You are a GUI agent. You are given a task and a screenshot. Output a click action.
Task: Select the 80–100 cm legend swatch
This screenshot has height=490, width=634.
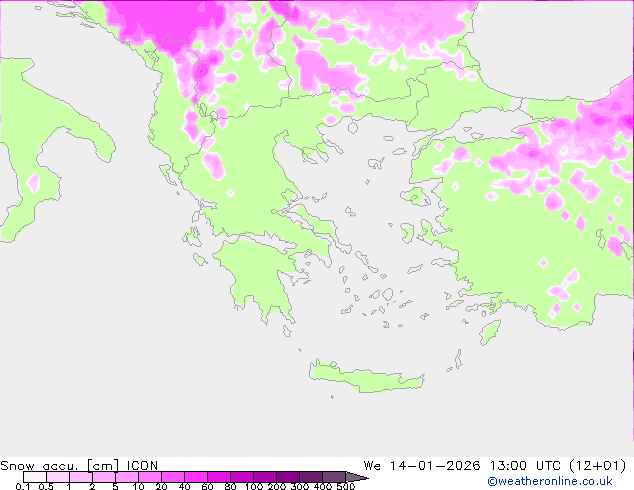click(x=242, y=477)
